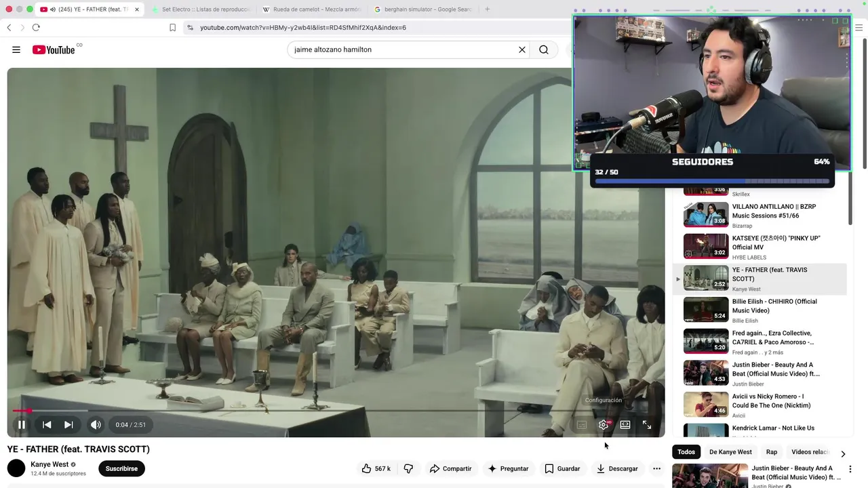The width and height of the screenshot is (868, 488).
Task: Subscribe to Kanye West with Suscribirse
Action: coord(121,468)
